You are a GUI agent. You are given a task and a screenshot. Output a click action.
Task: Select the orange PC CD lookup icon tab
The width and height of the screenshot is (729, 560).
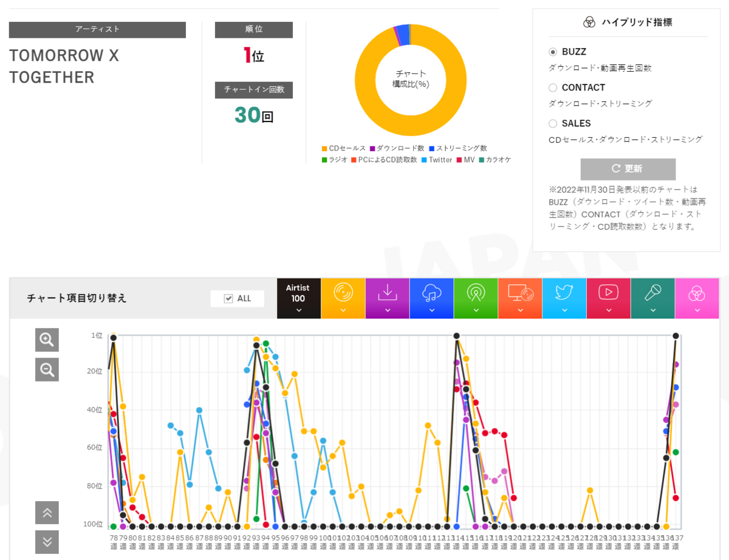click(520, 298)
